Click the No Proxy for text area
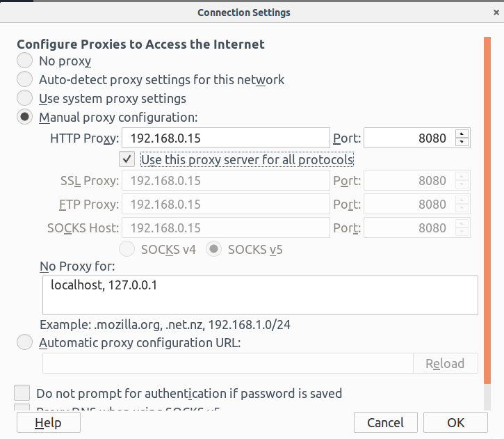 [x=260, y=295]
